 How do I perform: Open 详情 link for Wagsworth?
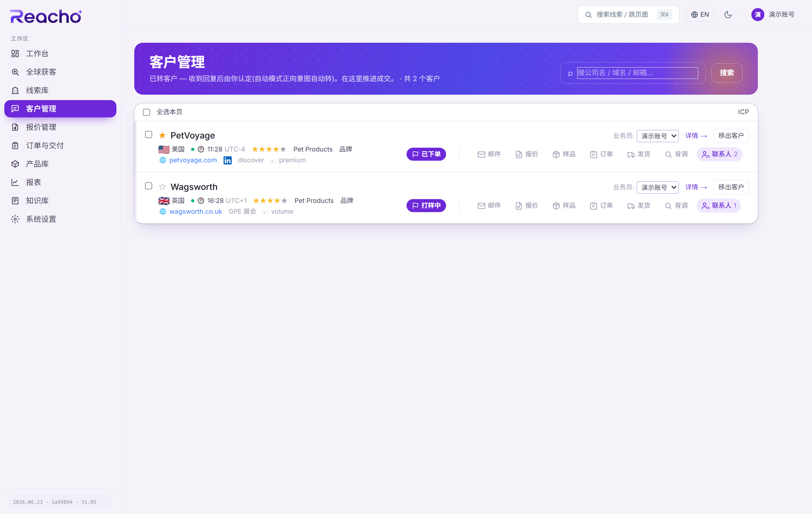pyautogui.click(x=696, y=187)
